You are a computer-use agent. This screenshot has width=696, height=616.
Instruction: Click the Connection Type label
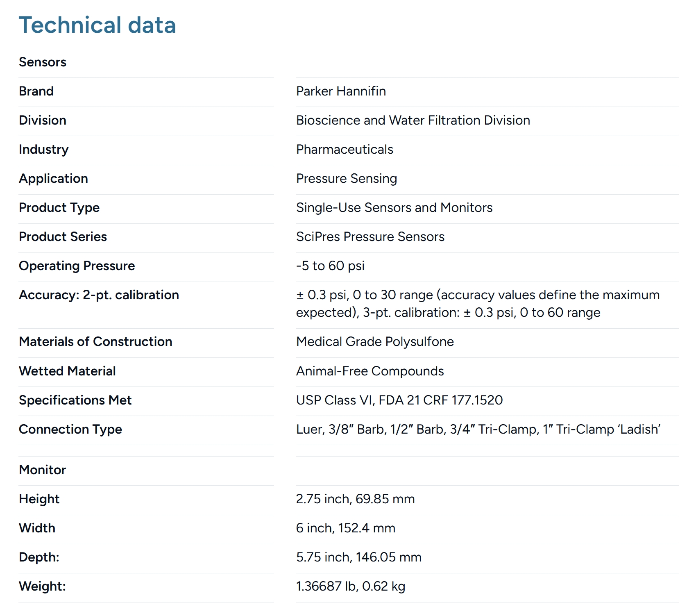coord(70,430)
